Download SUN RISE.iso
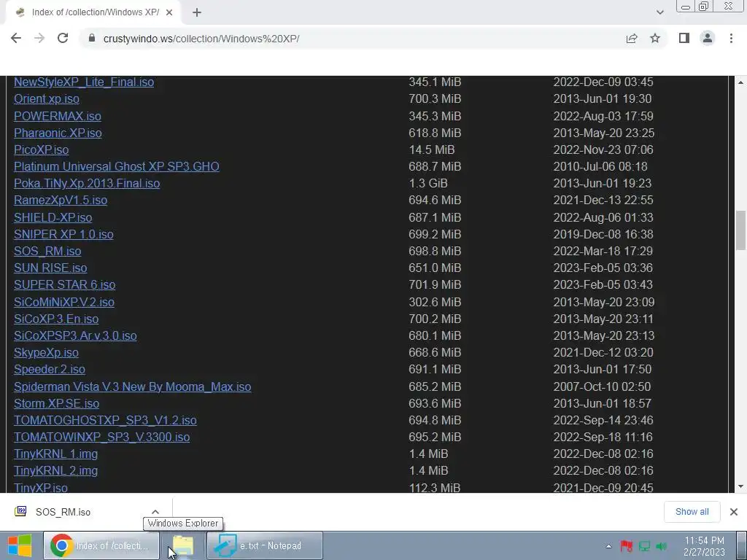747x560 pixels. pyautogui.click(x=50, y=268)
